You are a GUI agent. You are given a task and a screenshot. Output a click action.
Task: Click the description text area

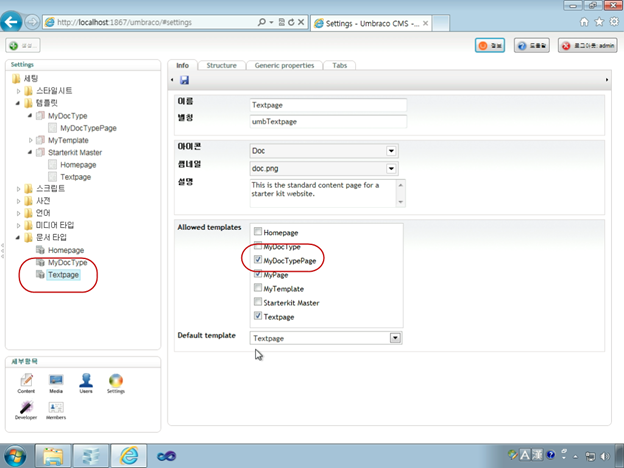tap(324, 193)
